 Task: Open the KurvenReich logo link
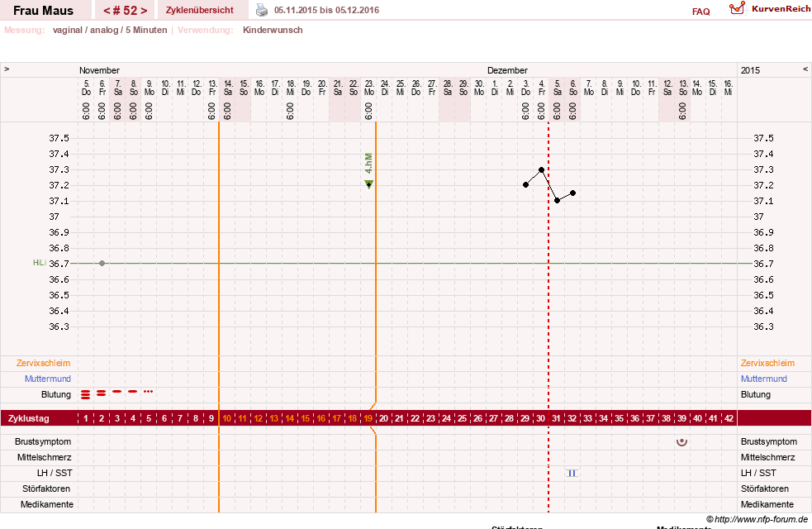click(x=770, y=9)
